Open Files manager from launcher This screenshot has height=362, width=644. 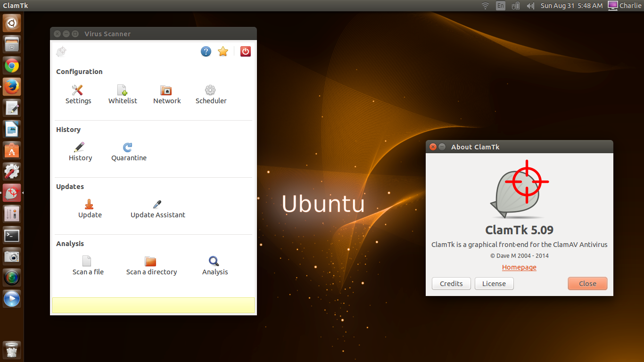(x=12, y=44)
